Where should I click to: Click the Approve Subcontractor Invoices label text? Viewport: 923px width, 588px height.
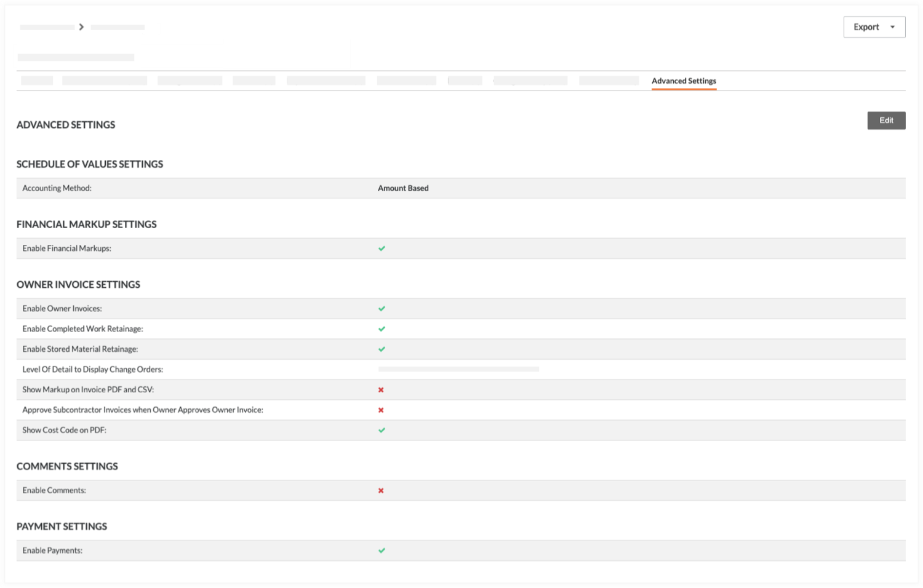(143, 410)
